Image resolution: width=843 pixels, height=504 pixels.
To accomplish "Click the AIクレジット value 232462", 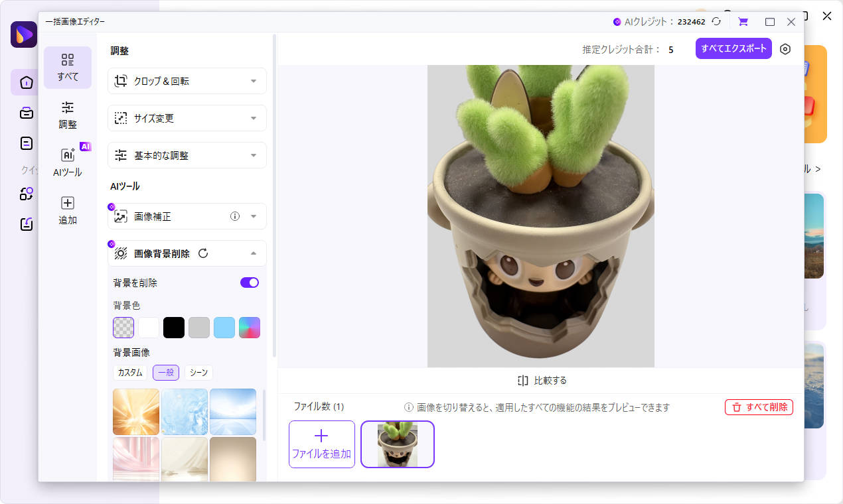I will point(691,22).
